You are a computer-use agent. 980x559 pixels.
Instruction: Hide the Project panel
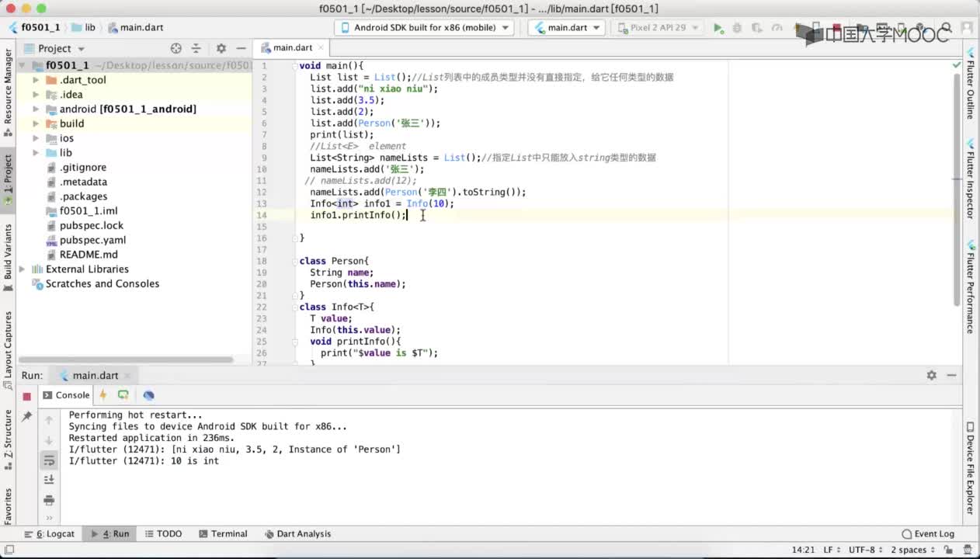point(241,48)
